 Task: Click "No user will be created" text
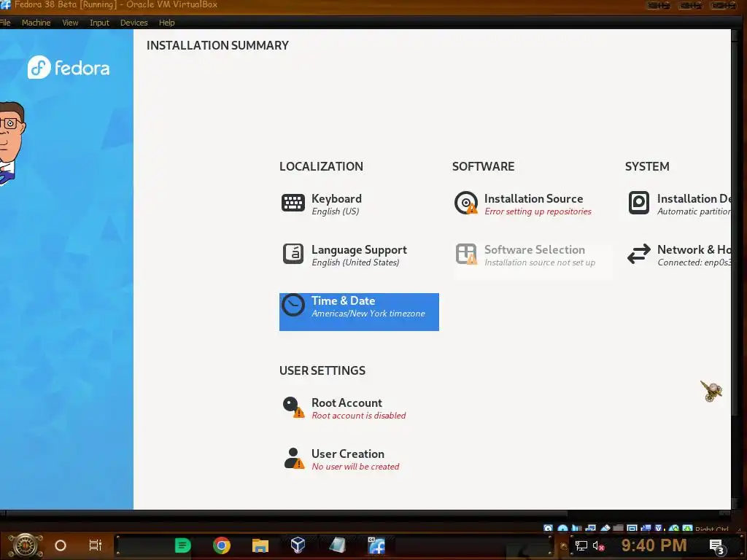(355, 467)
